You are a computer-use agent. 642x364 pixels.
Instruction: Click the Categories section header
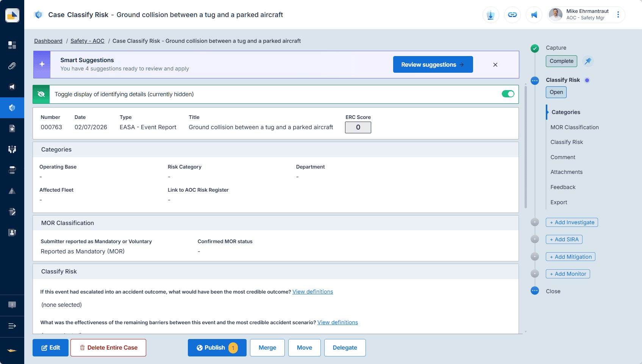[x=276, y=150]
